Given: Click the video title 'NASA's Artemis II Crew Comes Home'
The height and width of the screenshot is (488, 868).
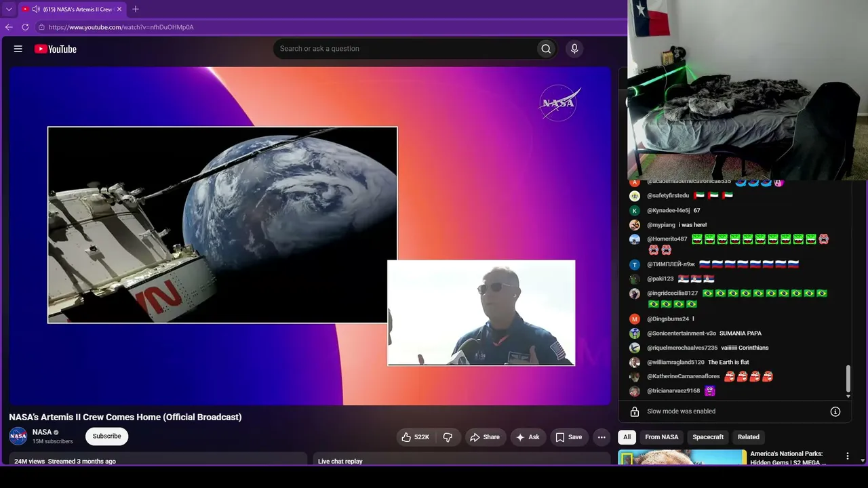Looking at the screenshot, I should (125, 417).
